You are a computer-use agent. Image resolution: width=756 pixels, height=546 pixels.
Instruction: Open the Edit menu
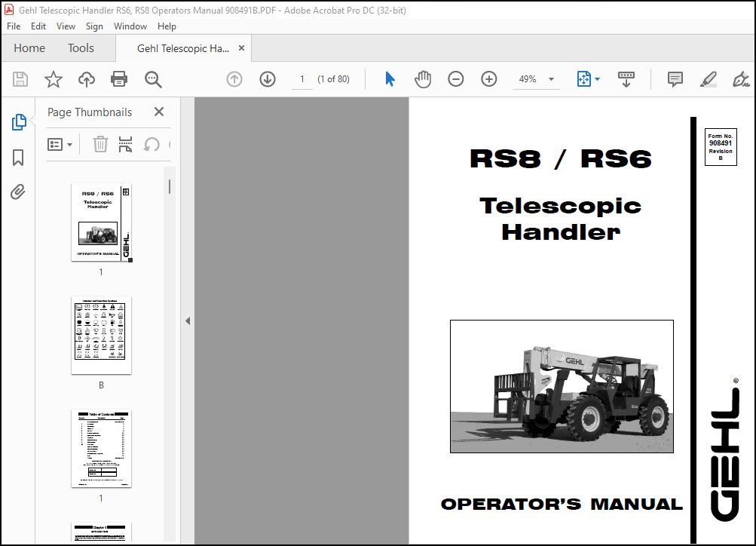[x=38, y=26]
